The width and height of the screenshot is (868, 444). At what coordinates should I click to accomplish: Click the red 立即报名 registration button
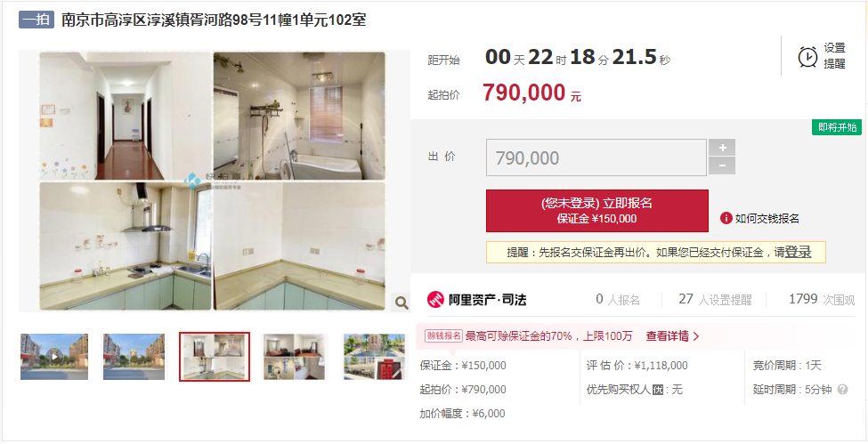[596, 210]
